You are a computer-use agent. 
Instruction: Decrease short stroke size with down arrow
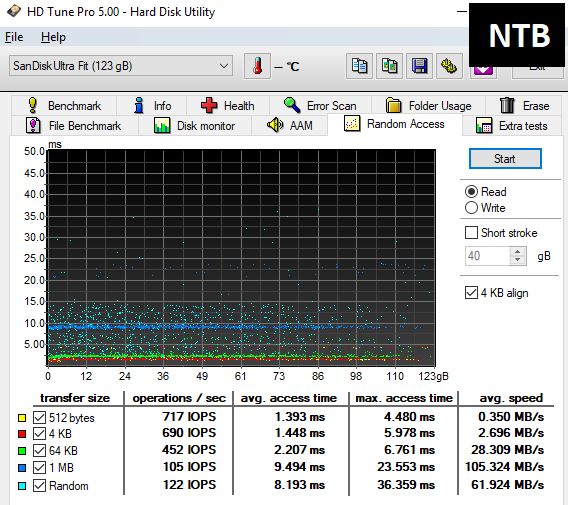coord(518,260)
